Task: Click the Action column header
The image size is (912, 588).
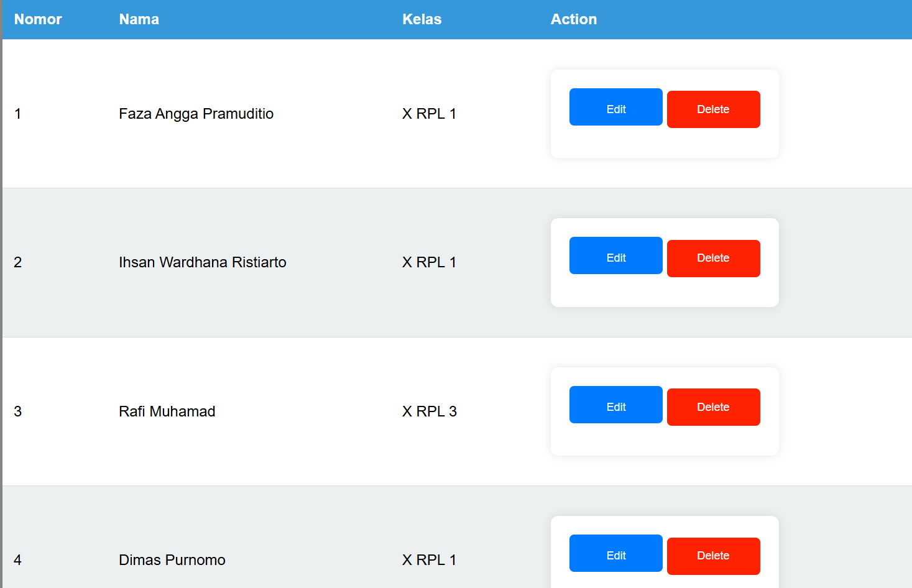Action: pos(573,19)
